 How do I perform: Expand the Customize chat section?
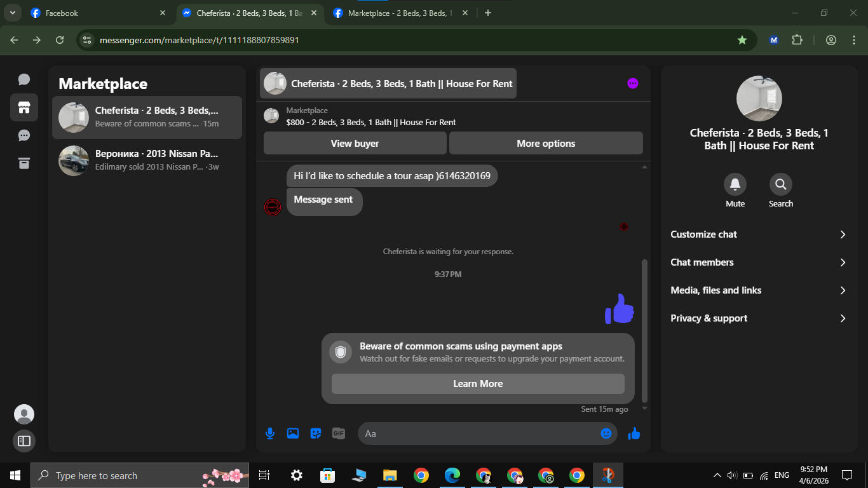(x=759, y=234)
